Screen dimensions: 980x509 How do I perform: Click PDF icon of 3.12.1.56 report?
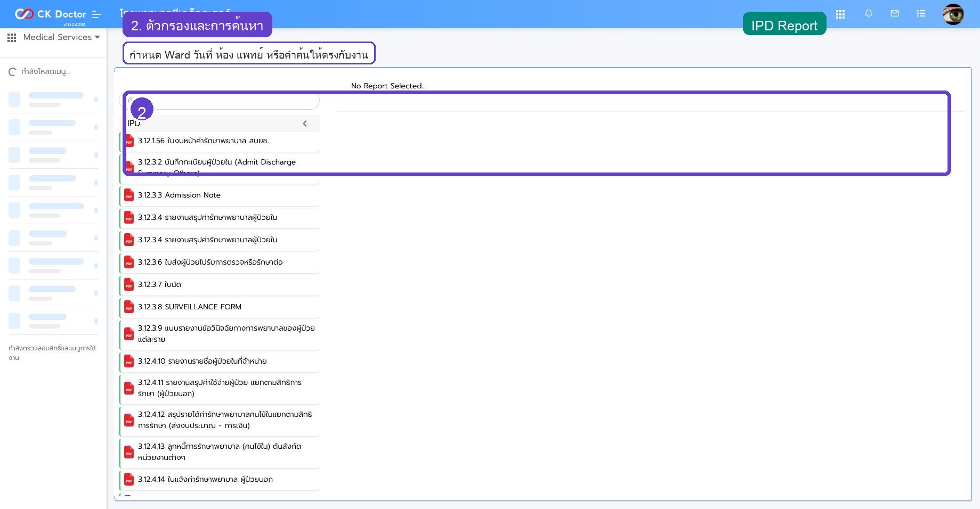(129, 141)
